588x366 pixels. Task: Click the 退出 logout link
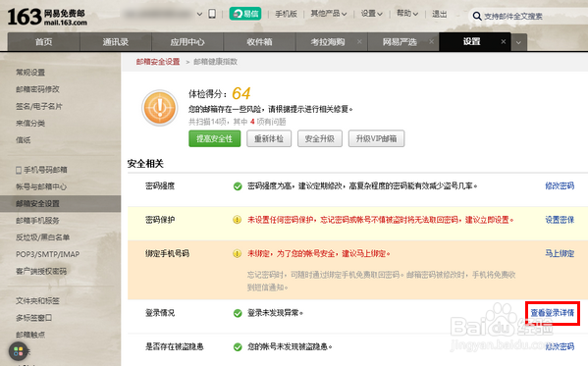point(439,14)
